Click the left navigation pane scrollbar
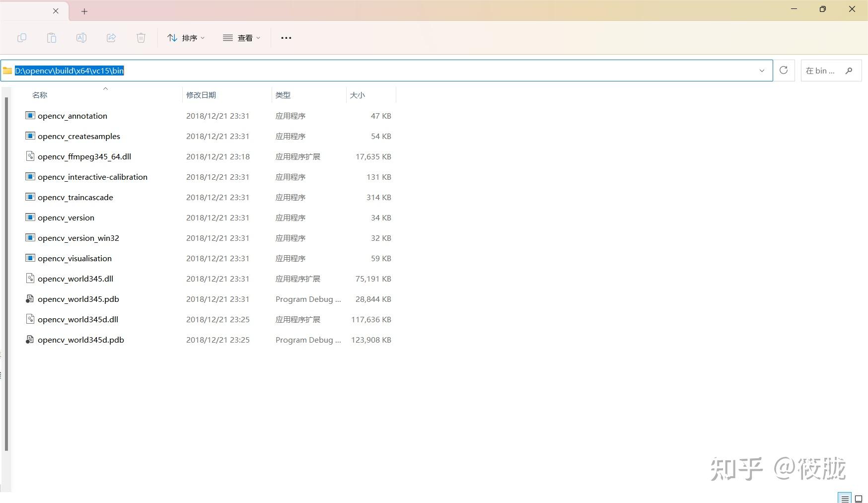 [6, 274]
